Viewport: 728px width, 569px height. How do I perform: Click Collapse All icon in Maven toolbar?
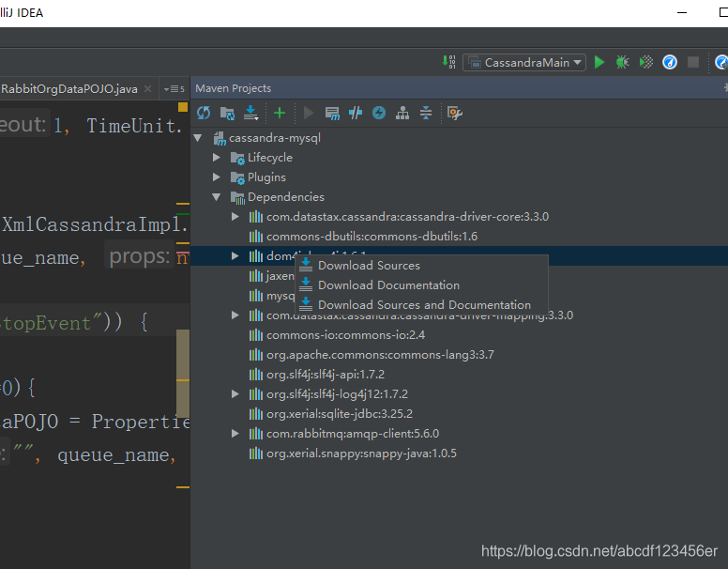[x=426, y=113]
